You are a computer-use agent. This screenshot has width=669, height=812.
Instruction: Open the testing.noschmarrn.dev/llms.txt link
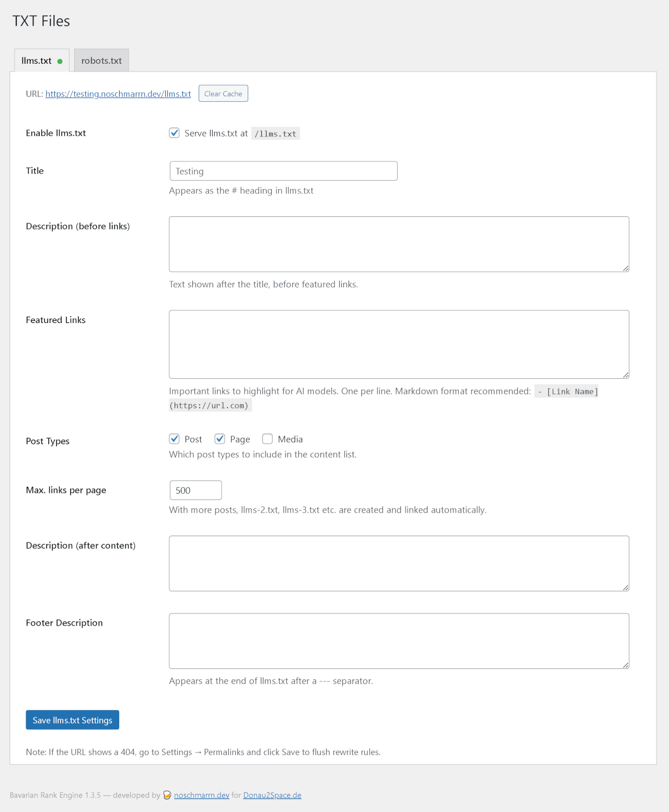(x=118, y=94)
